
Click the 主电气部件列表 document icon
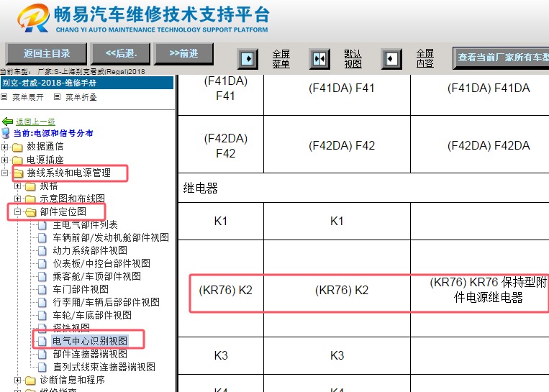pos(42,225)
